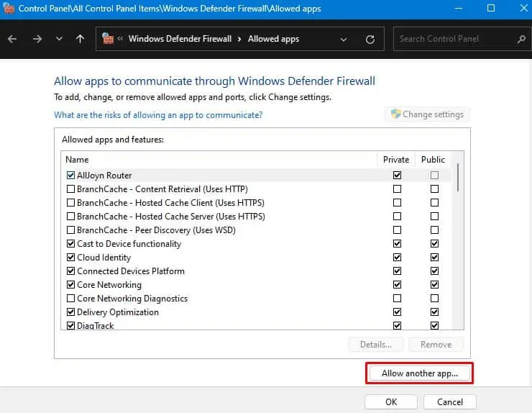Maximize the Allowed apps window
This screenshot has height=413, width=532.
click(490, 8)
